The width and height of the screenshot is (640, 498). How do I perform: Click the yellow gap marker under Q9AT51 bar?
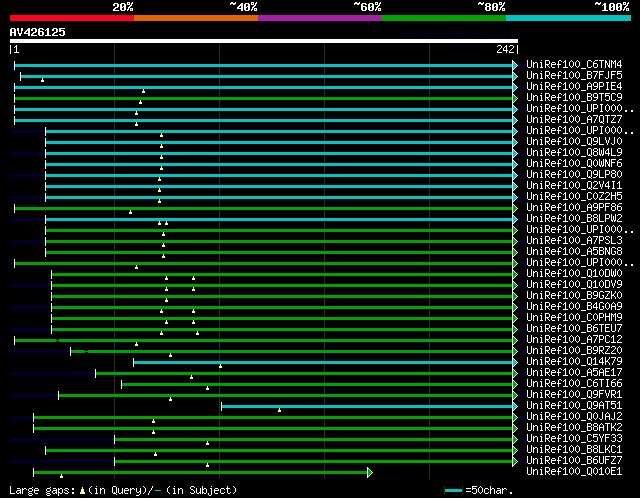[279, 410]
